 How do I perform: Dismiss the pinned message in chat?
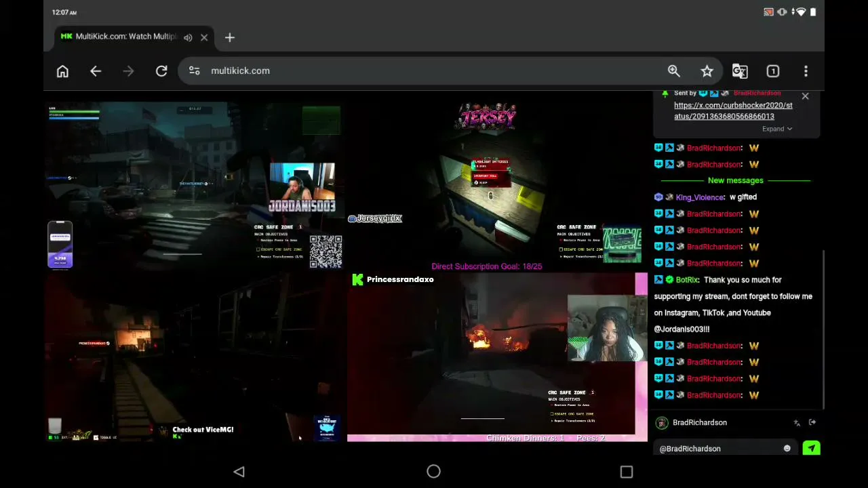pyautogui.click(x=805, y=96)
